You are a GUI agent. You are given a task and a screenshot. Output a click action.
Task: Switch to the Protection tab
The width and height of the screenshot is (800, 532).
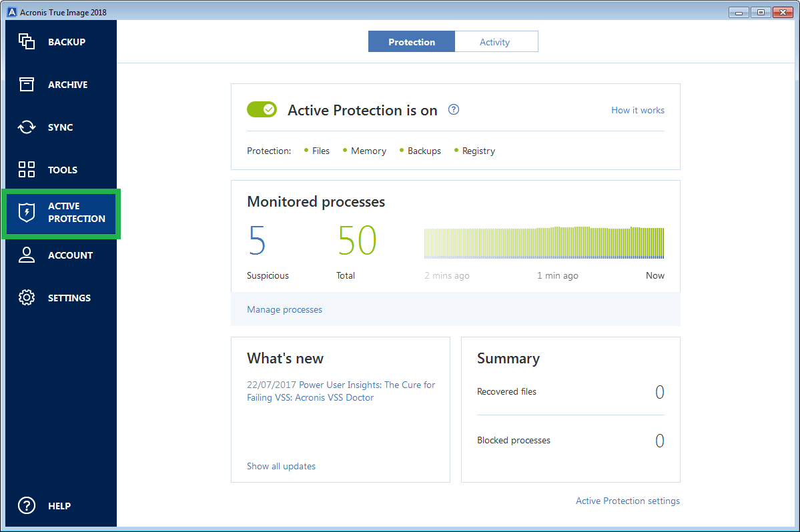pos(412,42)
